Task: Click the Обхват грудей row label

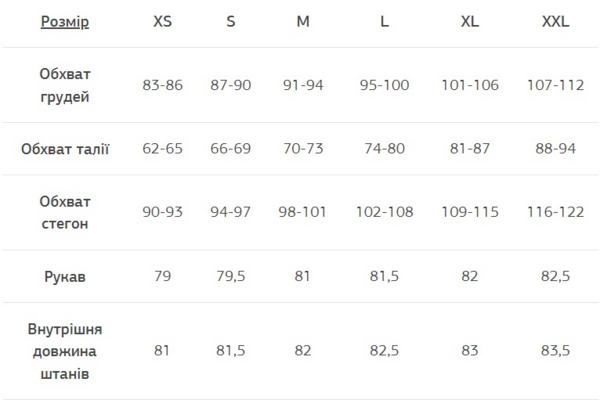Action: pos(65,85)
